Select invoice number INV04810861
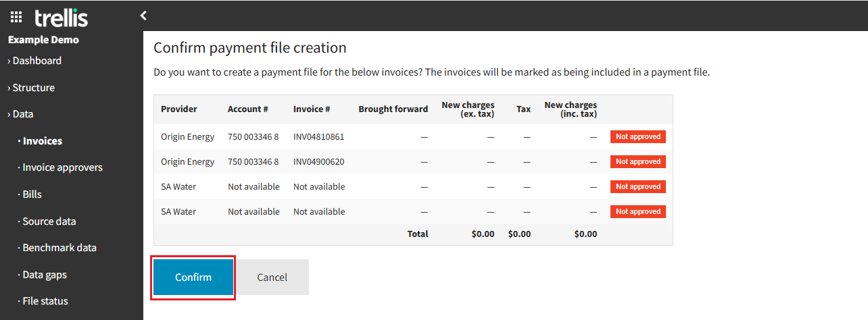 (x=318, y=136)
